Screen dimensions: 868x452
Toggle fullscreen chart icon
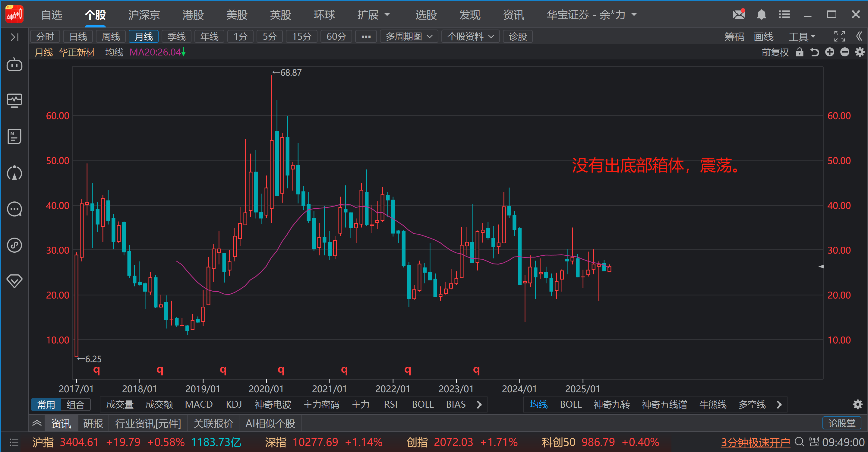point(839,36)
